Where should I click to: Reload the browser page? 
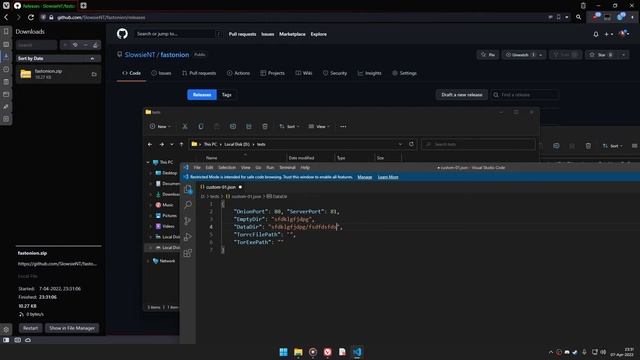coord(31,17)
